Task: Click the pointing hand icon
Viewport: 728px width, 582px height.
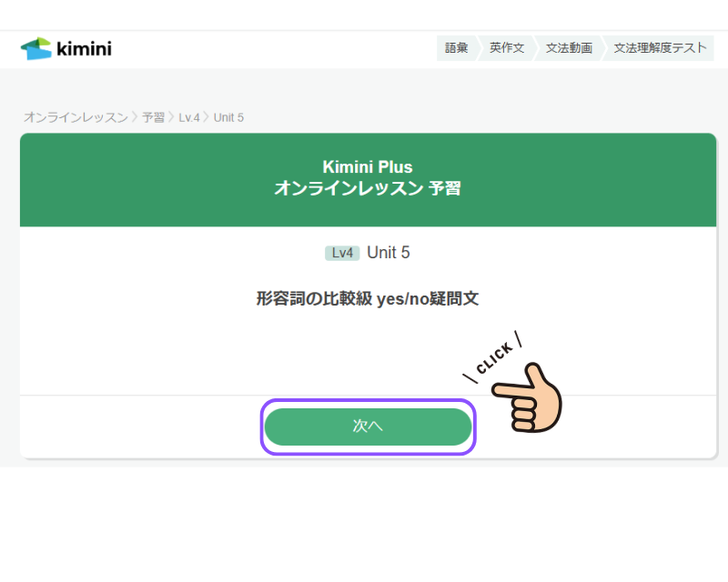Action: [530, 396]
